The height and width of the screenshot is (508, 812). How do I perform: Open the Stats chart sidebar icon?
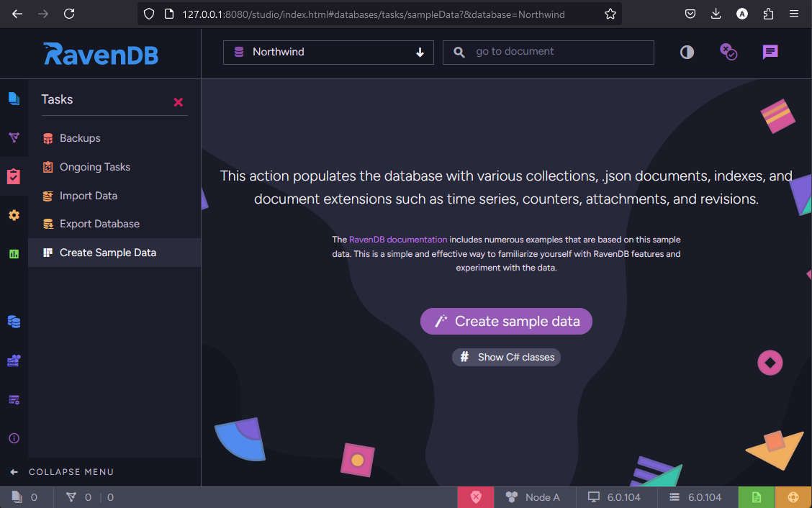[14, 254]
